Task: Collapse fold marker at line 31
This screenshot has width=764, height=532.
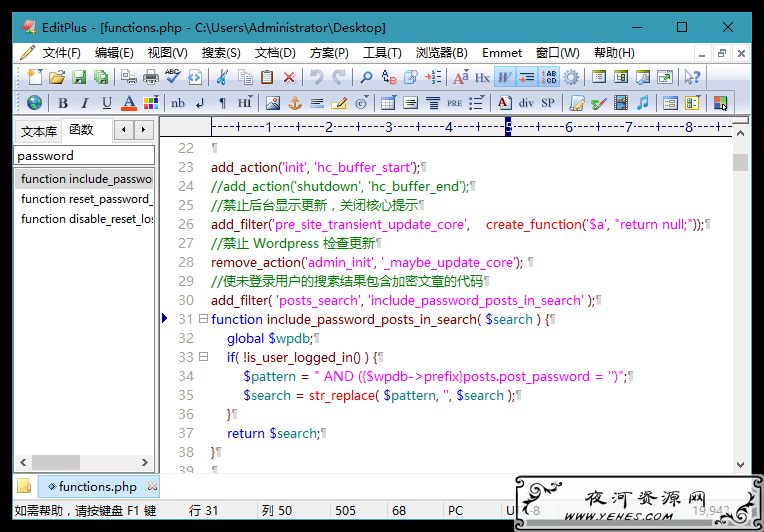Action: tap(203, 319)
